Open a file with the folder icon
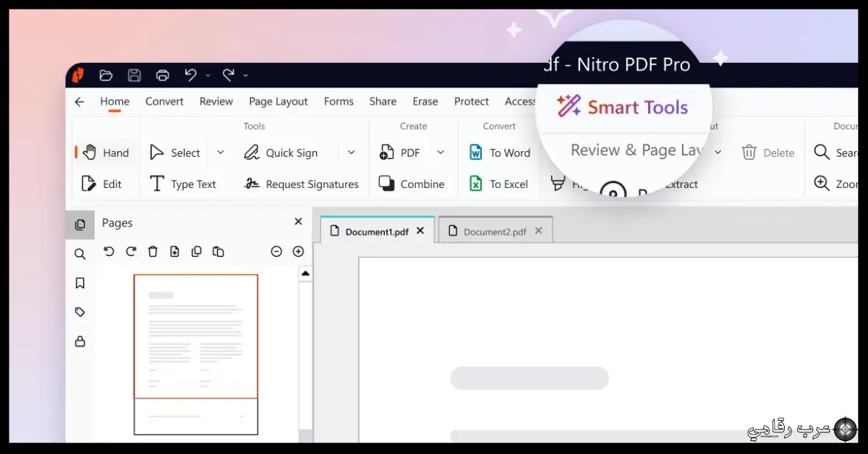The height and width of the screenshot is (454, 868). 106,75
